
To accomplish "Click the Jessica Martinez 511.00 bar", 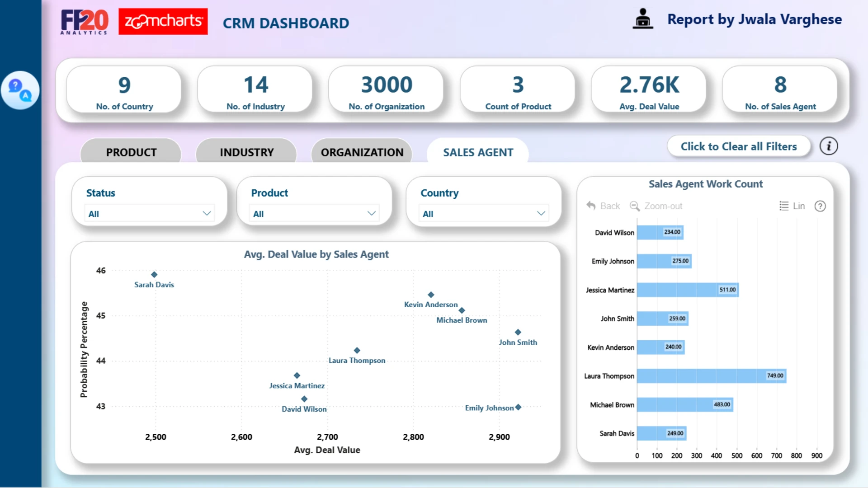I will pos(688,290).
